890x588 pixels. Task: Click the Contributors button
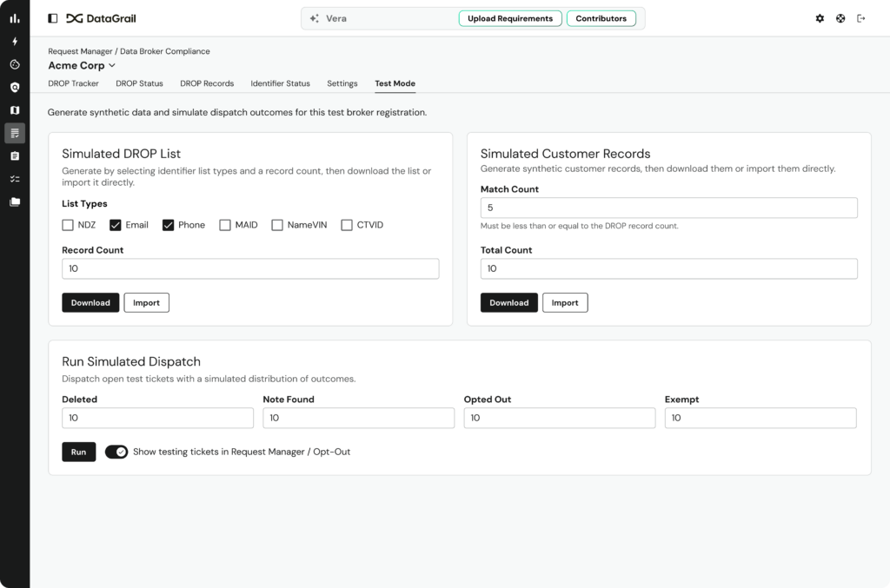pyautogui.click(x=601, y=19)
